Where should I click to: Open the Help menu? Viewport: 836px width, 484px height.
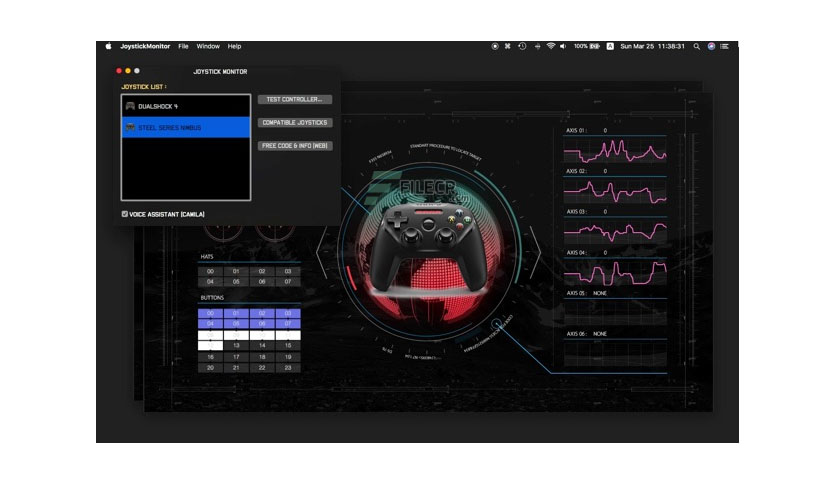[235, 46]
